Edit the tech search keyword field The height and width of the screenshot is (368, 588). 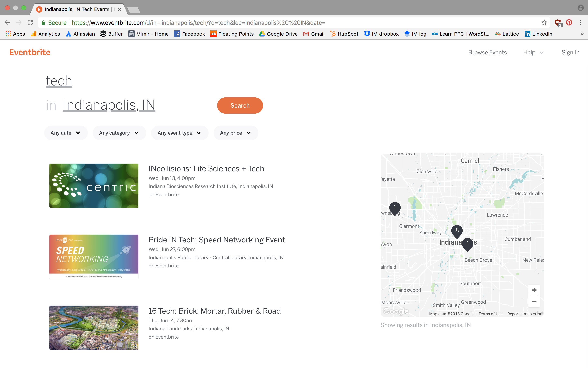coord(59,81)
